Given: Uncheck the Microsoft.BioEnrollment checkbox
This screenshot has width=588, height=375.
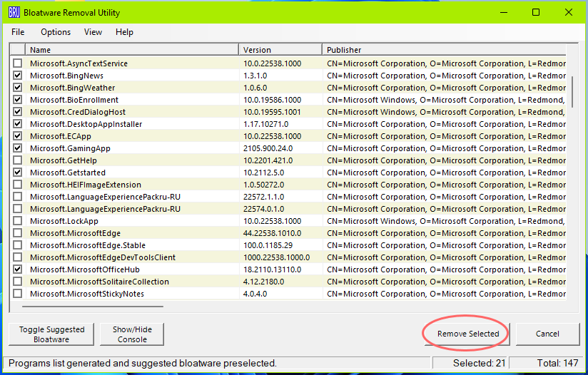Looking at the screenshot, I should 17,100.
